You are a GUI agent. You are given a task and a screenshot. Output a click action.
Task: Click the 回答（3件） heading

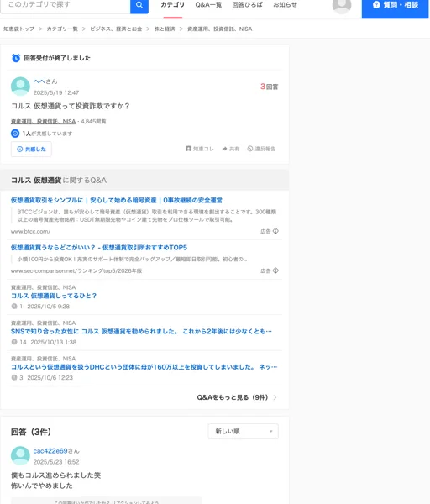(31, 432)
